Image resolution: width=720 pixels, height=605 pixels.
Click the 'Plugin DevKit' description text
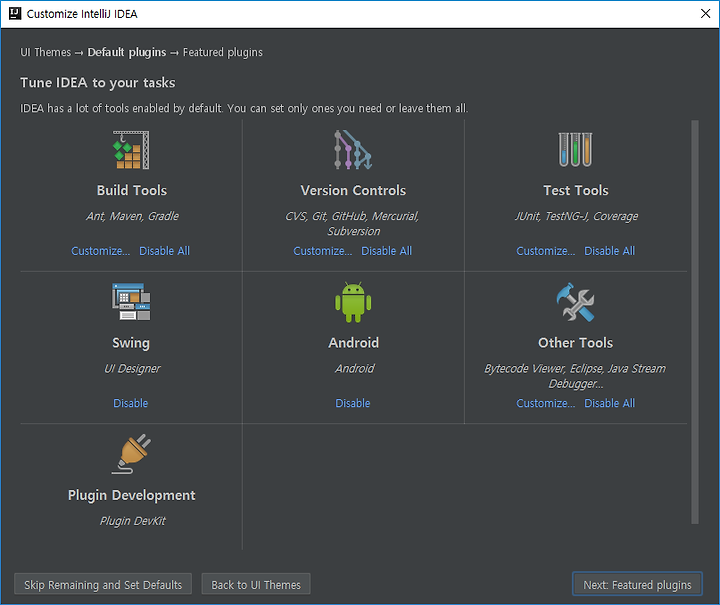pyautogui.click(x=133, y=521)
